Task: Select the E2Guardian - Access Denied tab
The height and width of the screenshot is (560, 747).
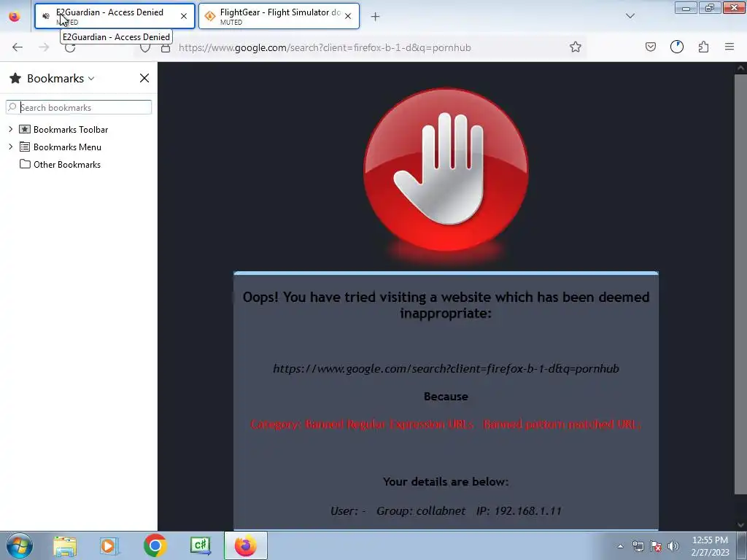Action: 115,16
